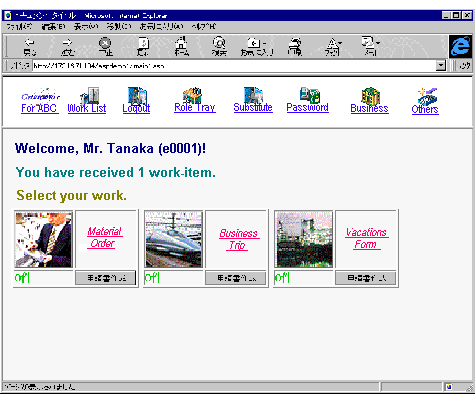Open the Go menu
This screenshot has height=394, width=476.
click(119, 26)
